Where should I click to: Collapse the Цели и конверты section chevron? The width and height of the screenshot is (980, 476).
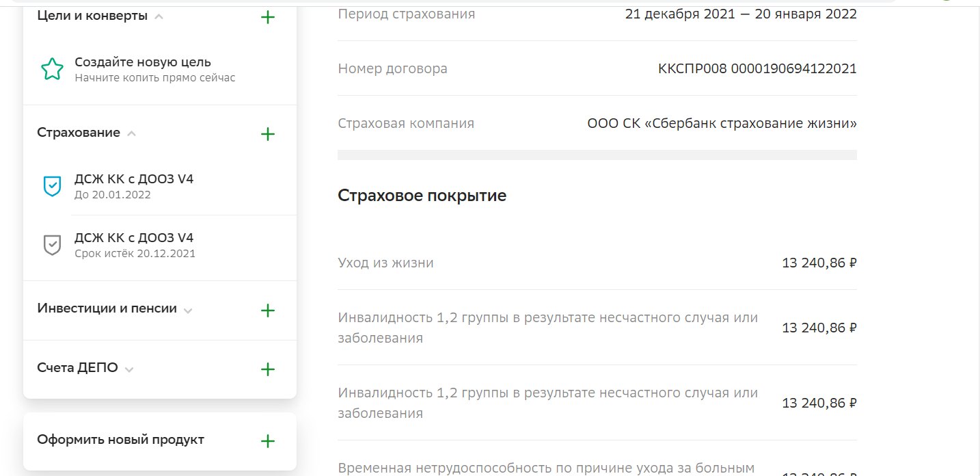coord(159,17)
